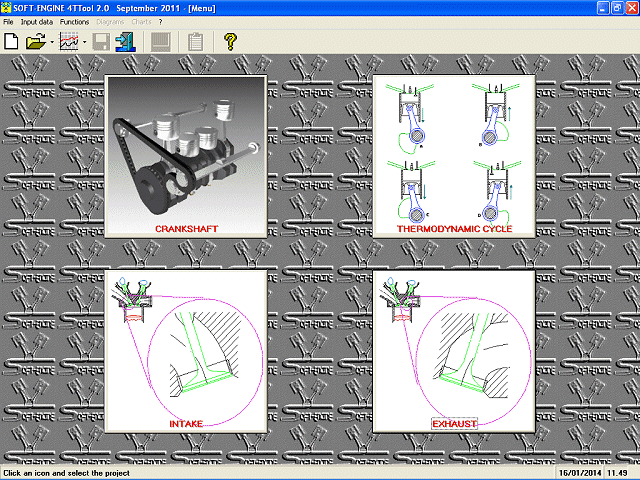The image size is (640, 480).
Task: Select the EXHAUST valve project image
Action: pos(454,351)
